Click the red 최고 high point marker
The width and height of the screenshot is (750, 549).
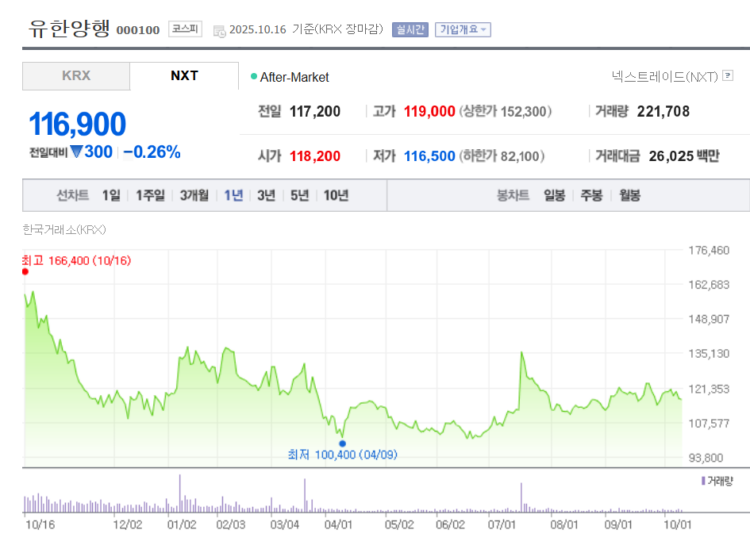25,271
